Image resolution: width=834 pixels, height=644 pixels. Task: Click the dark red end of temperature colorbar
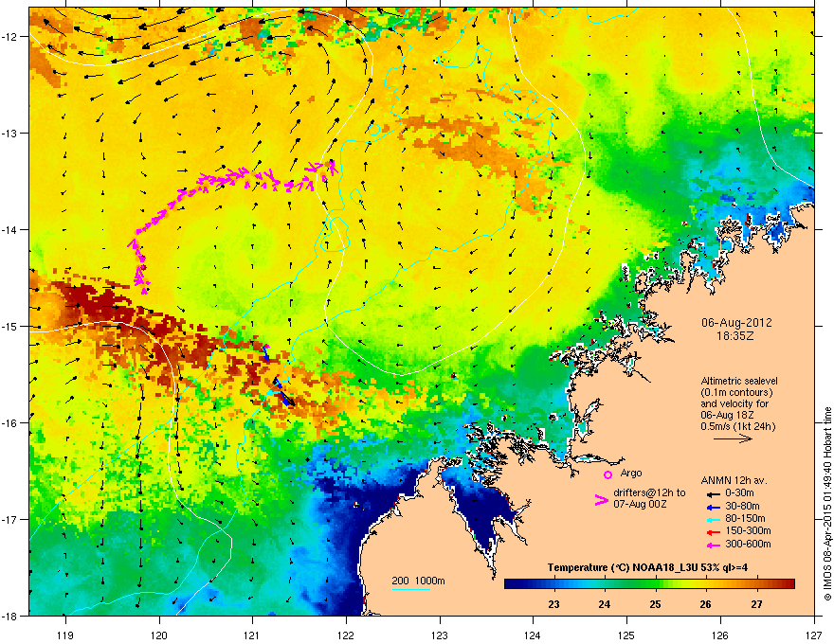[x=789, y=583]
